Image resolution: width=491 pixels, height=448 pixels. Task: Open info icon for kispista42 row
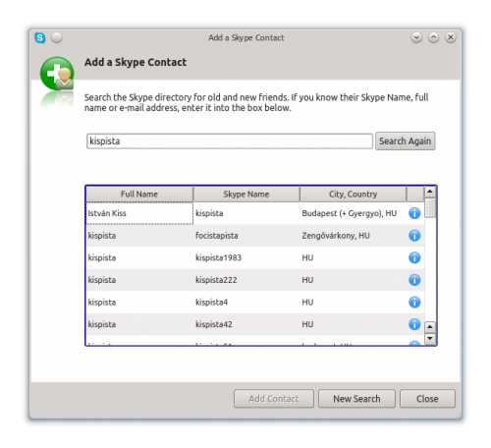(x=414, y=324)
